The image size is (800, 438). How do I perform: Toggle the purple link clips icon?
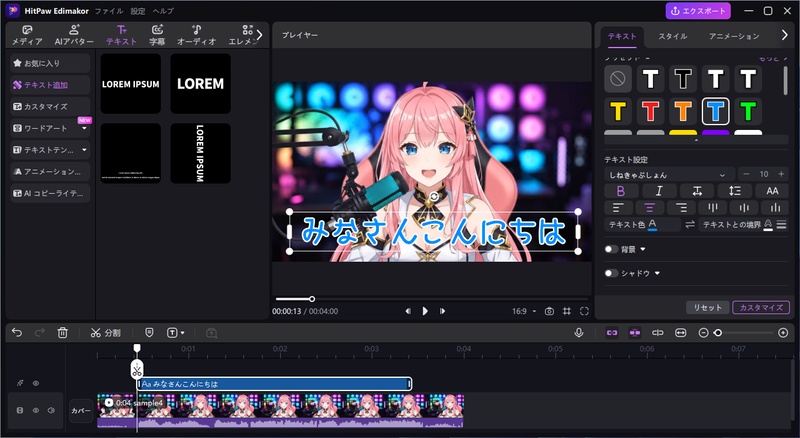pyautogui.click(x=612, y=333)
